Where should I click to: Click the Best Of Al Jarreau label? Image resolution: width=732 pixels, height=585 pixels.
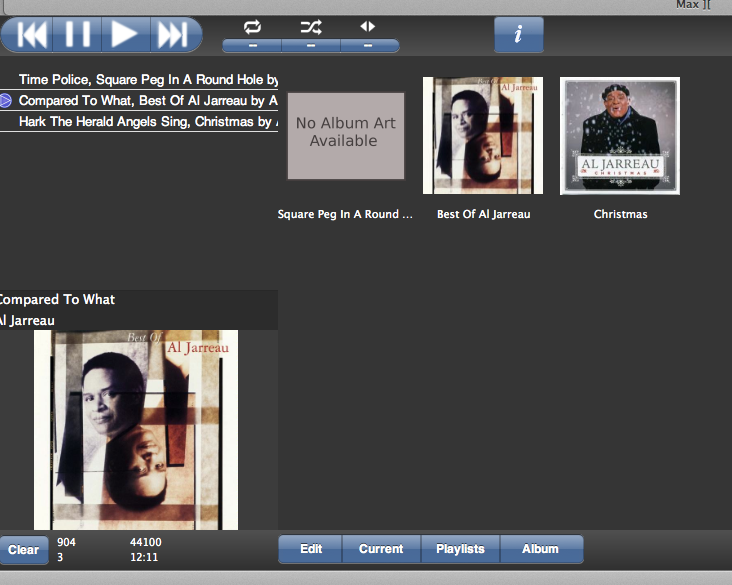(x=483, y=214)
